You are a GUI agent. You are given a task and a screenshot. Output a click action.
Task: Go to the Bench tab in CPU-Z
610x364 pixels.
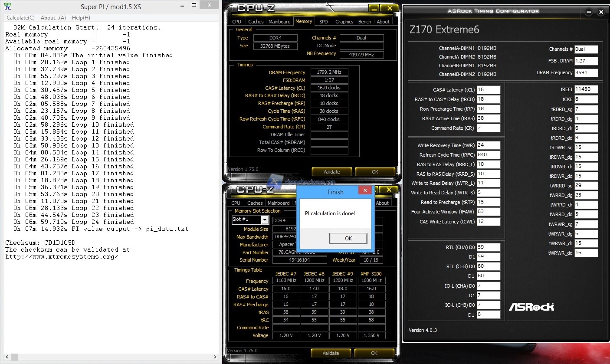(364, 22)
